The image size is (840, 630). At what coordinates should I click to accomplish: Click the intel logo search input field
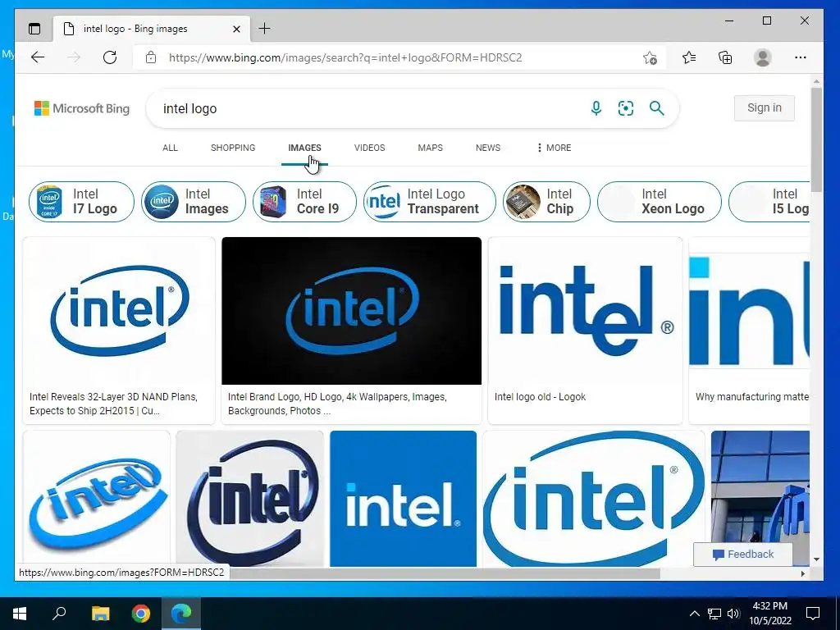370,109
